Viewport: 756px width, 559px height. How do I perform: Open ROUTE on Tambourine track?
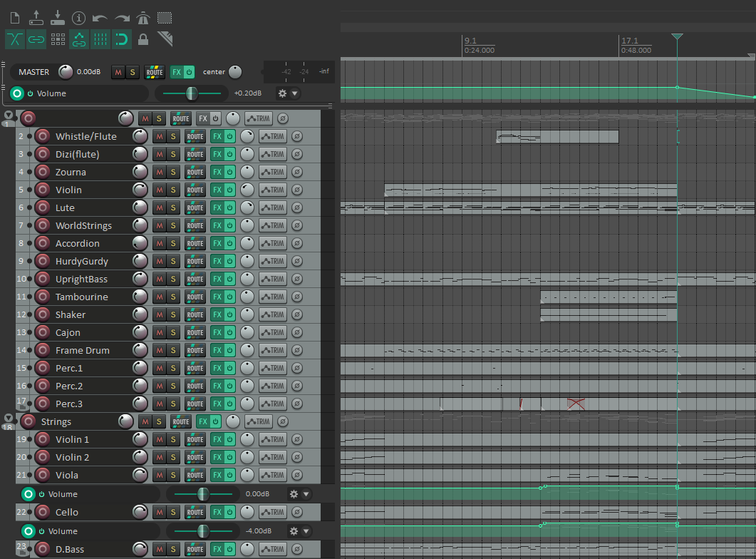[195, 297]
